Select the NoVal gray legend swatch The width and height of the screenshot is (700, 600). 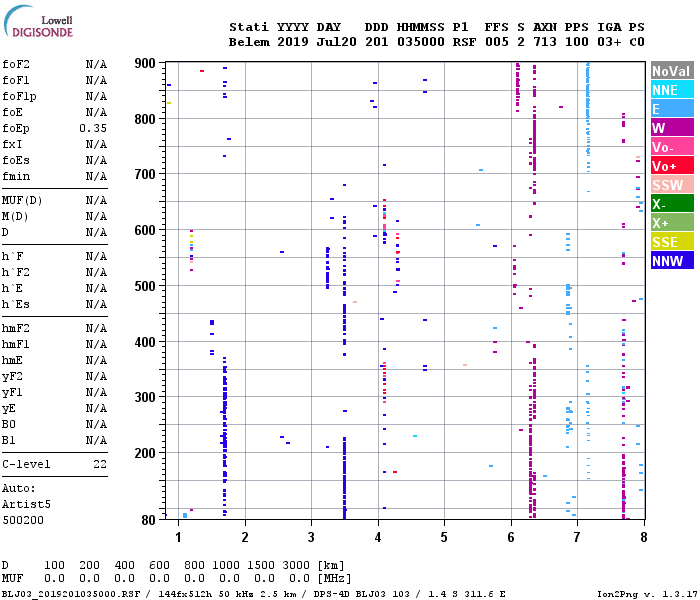click(x=672, y=71)
